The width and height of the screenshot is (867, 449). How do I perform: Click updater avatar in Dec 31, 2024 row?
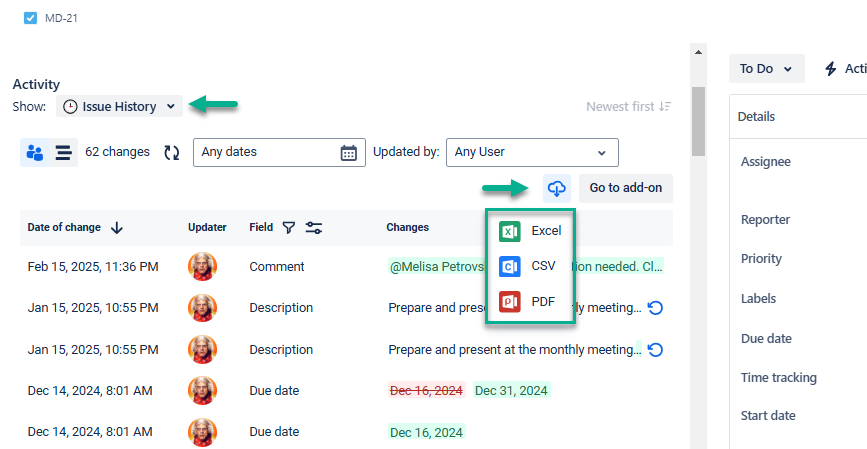(x=202, y=390)
